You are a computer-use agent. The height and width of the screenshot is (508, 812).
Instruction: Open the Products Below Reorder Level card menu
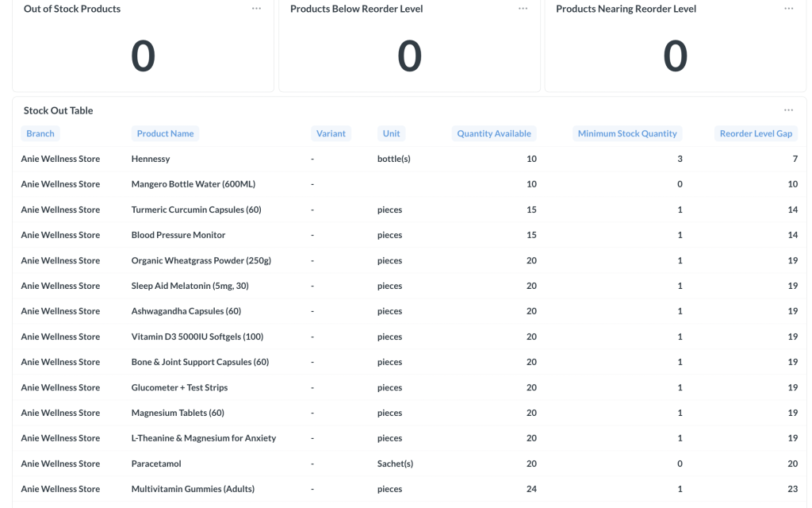pyautogui.click(x=523, y=10)
